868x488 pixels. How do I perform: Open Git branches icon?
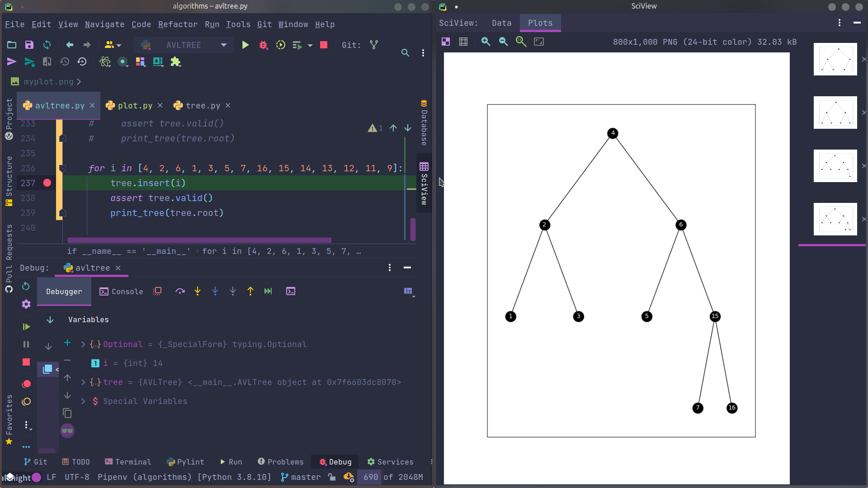[374, 45]
